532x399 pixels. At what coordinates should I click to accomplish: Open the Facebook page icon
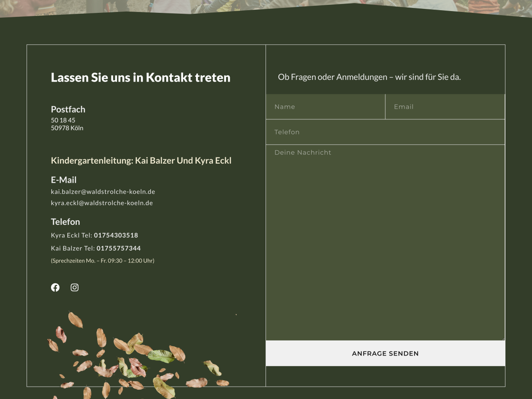(55, 287)
